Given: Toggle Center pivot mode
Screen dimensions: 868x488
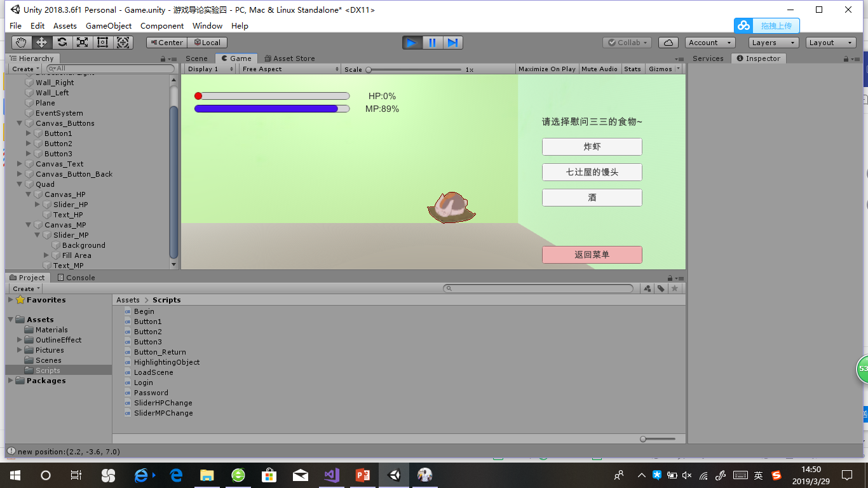Looking at the screenshot, I should [x=165, y=43].
